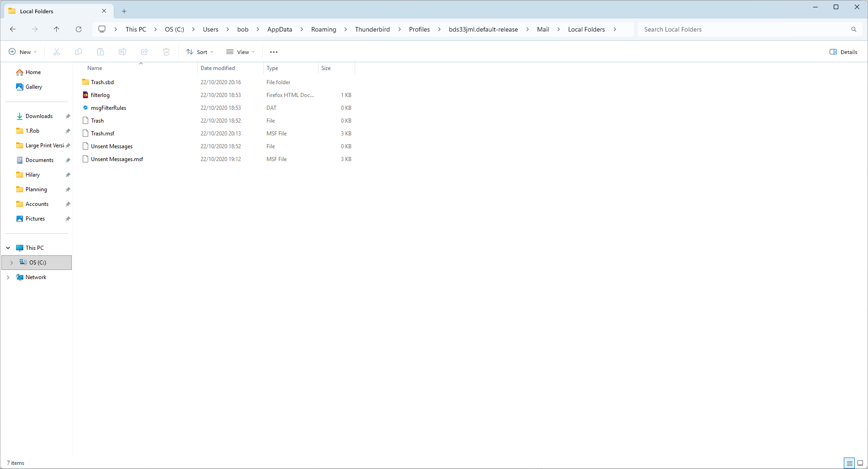Expand chevron after Profiles in path
Screen dimensions: 868x469
click(439, 29)
